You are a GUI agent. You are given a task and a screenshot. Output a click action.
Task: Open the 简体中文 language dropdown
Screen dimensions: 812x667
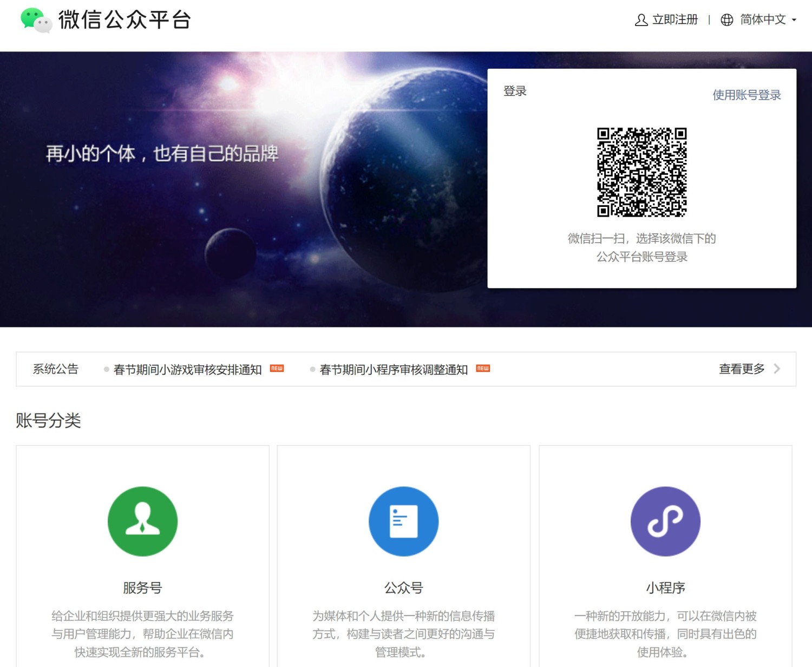(763, 20)
